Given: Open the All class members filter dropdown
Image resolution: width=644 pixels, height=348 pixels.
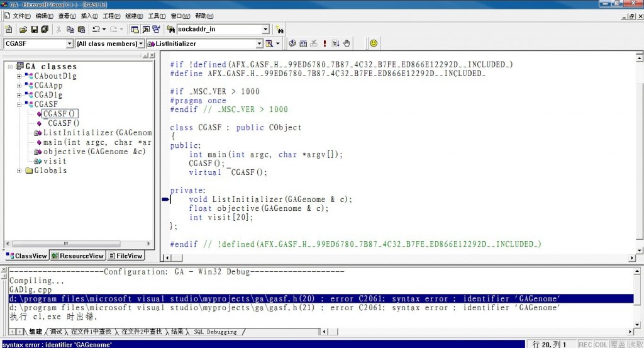Looking at the screenshot, I should pyautogui.click(x=141, y=43).
